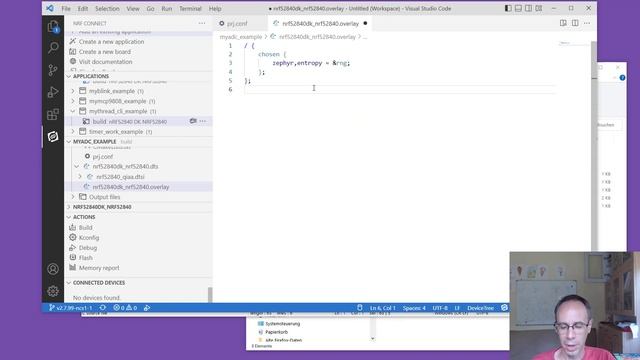Open the Search view icon
The height and width of the screenshot is (360, 640).
click(x=53, y=48)
